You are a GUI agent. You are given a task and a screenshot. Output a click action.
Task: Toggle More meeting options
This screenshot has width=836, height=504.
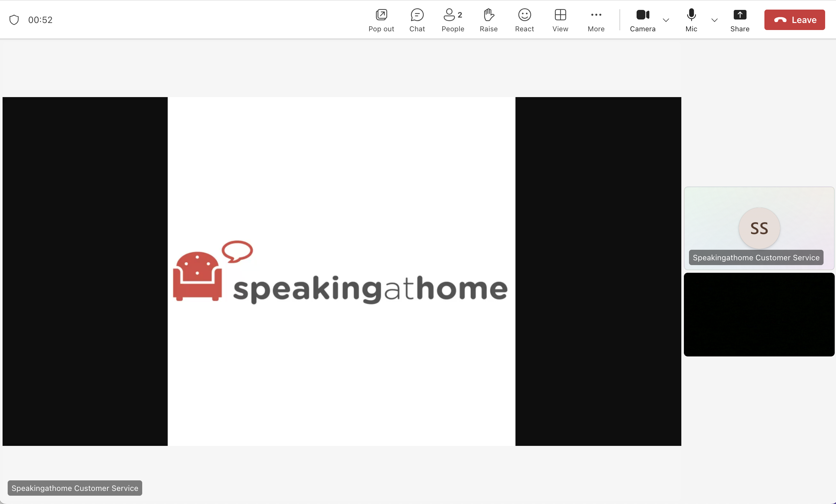click(x=596, y=20)
